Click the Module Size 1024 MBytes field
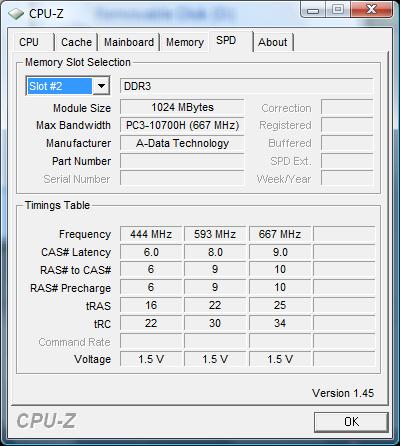 pos(182,107)
